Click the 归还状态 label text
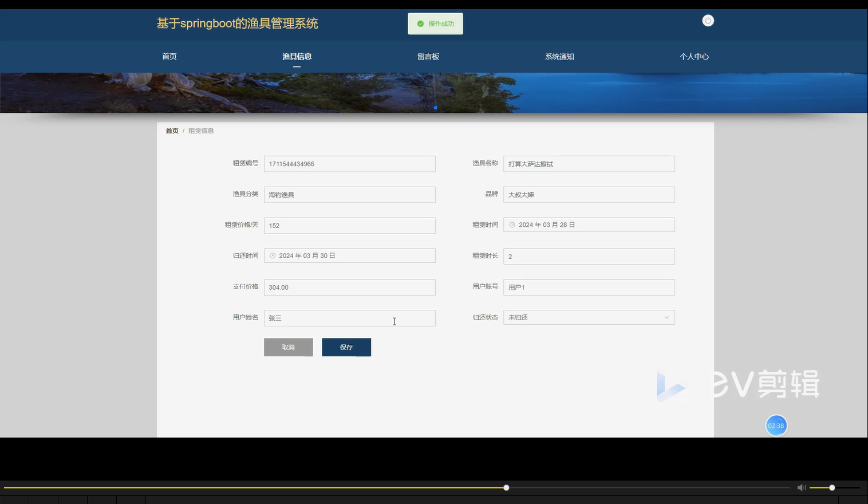 click(485, 317)
